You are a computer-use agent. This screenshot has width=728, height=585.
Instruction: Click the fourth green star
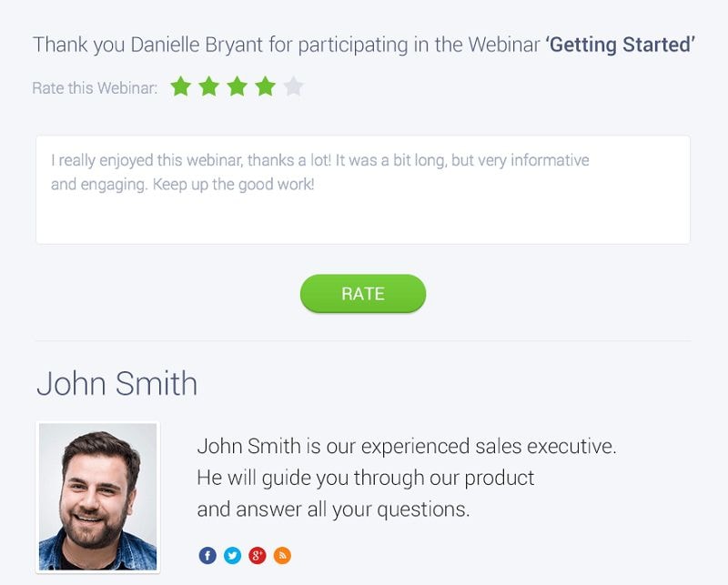(265, 87)
